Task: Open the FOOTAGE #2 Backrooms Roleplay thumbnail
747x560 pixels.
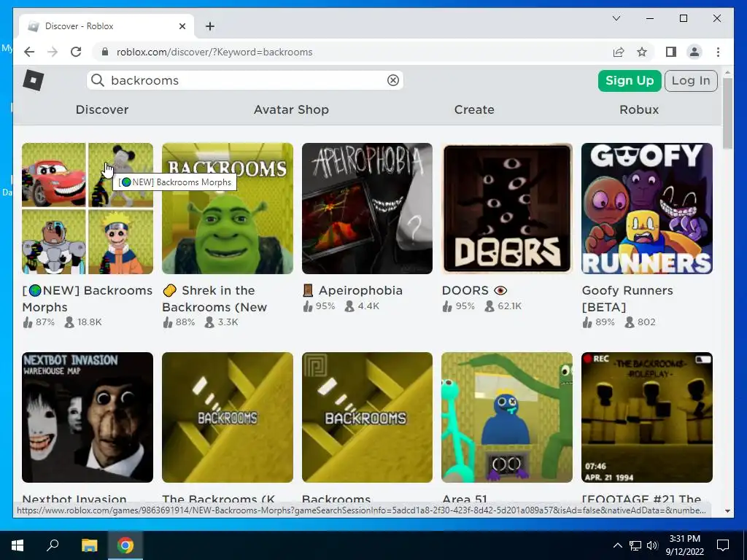Action: pos(647,418)
